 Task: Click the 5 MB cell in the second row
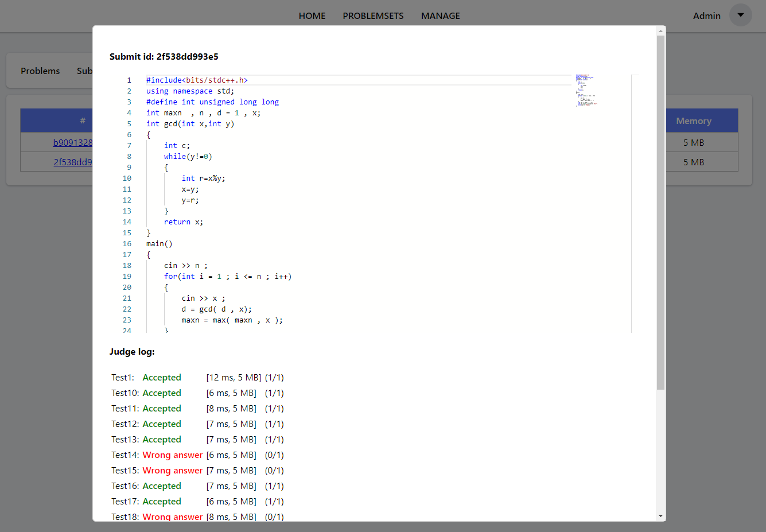click(694, 162)
